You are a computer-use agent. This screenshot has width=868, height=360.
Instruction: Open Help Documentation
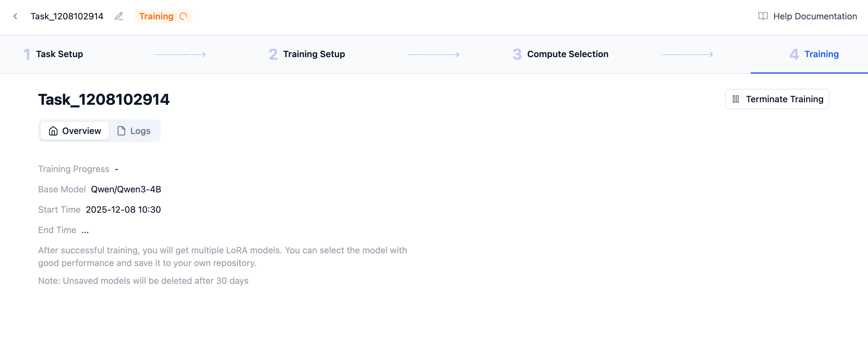[x=815, y=16]
